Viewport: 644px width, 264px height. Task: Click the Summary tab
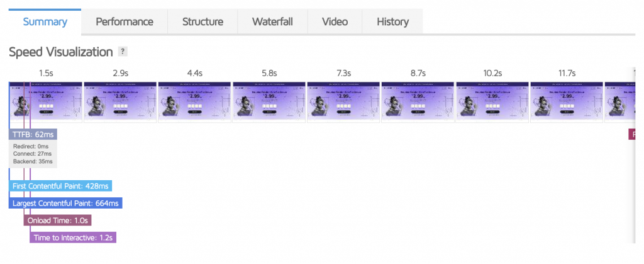pos(45,21)
